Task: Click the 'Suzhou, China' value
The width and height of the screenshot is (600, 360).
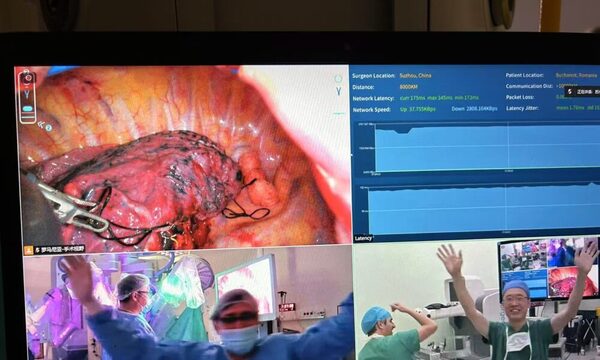Action: click(416, 76)
